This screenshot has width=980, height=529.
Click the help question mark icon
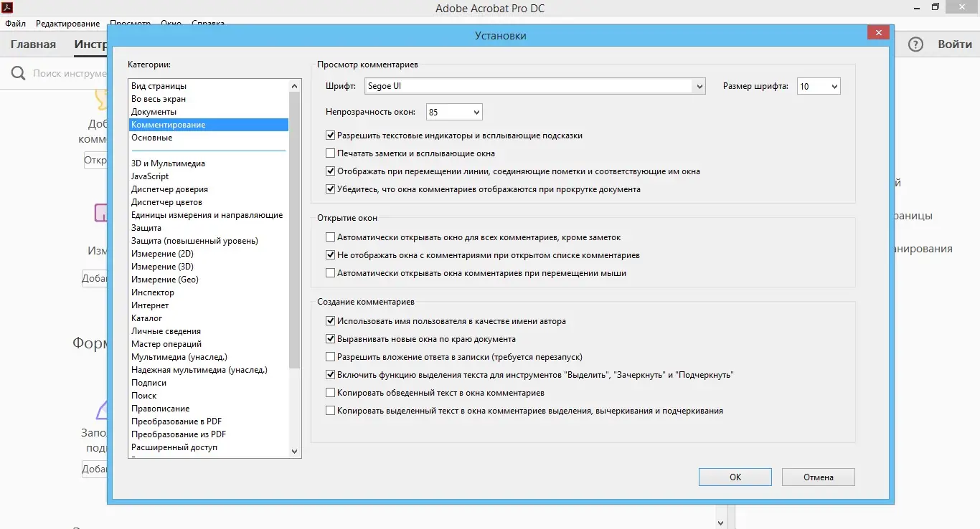coord(915,44)
